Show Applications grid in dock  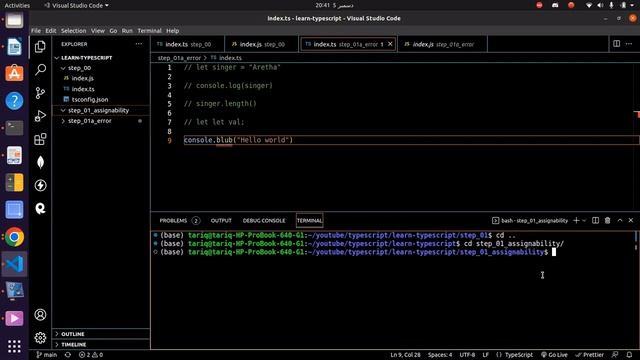[14, 346]
